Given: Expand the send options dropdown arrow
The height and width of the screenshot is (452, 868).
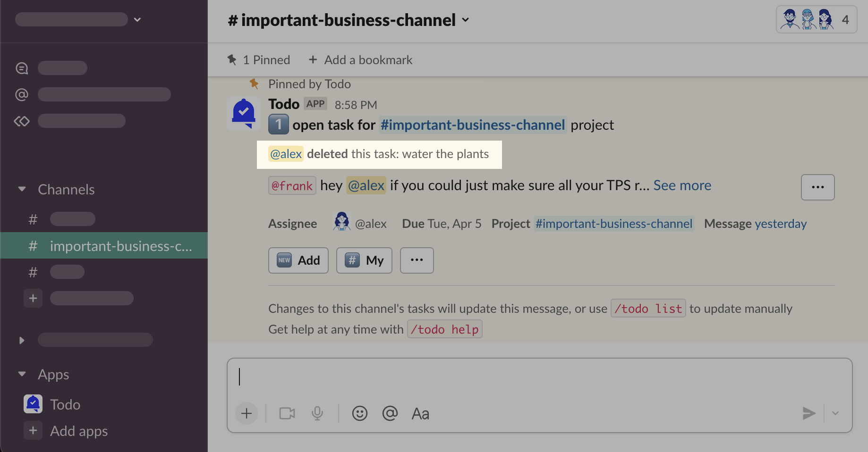Looking at the screenshot, I should [x=835, y=414].
